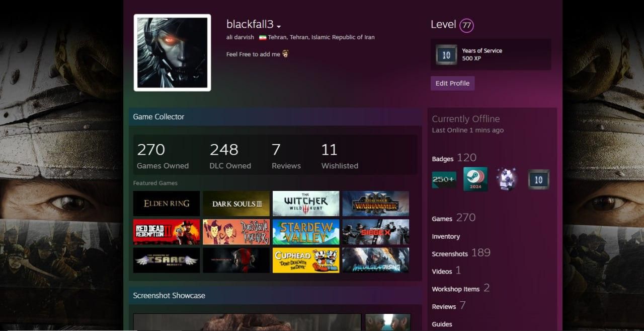Click the 'Last Online 1 mins ago' text

coord(467,130)
